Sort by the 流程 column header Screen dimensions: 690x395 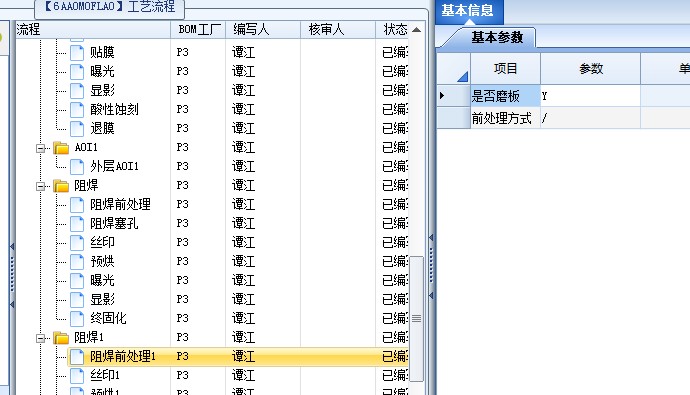click(93, 29)
